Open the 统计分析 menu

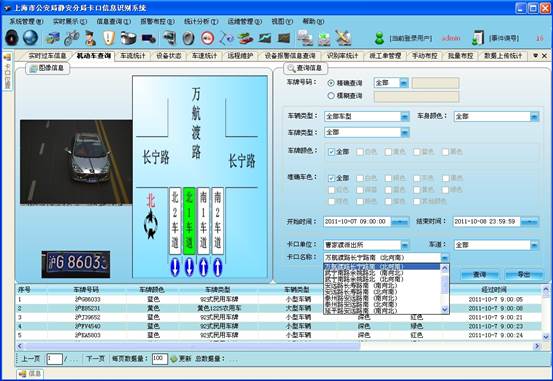201,22
